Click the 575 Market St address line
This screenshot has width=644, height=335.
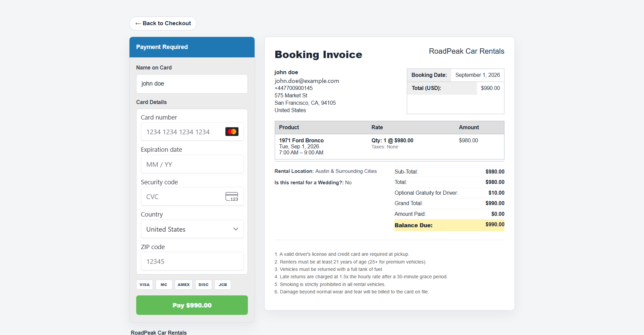291,96
